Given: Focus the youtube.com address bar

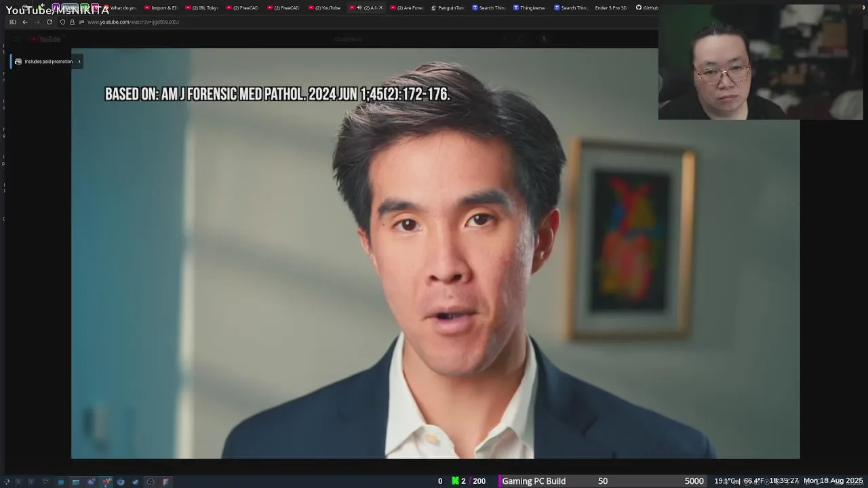Looking at the screenshot, I should point(133,22).
